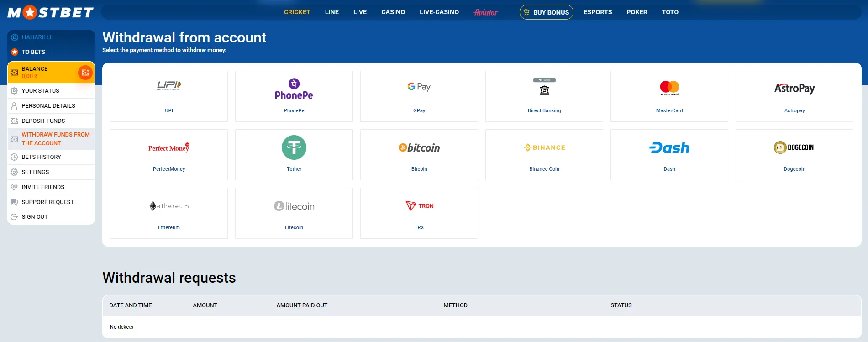Select the Tether payment logo
Image resolution: width=868 pixels, height=342 pixels.
pos(294,148)
